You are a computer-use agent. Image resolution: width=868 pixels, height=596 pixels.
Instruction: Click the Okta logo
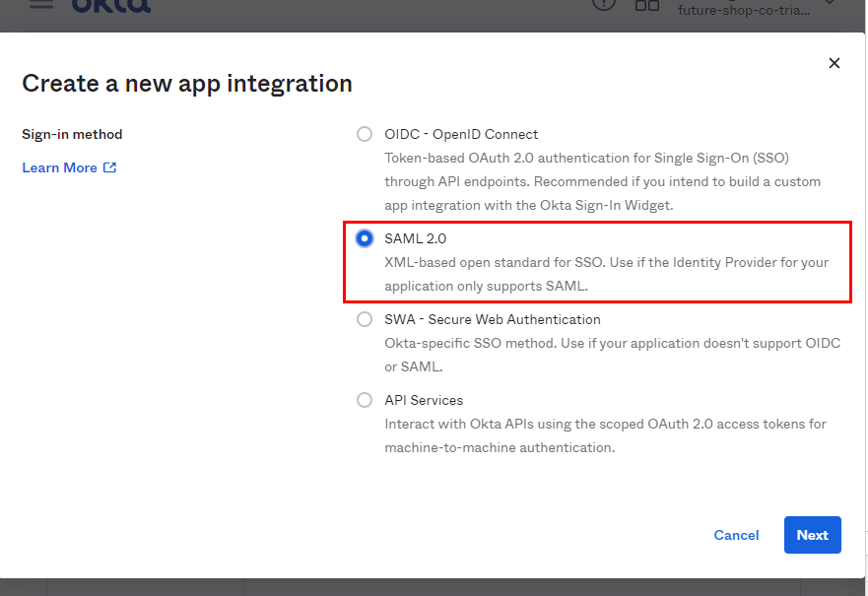tap(111, 6)
